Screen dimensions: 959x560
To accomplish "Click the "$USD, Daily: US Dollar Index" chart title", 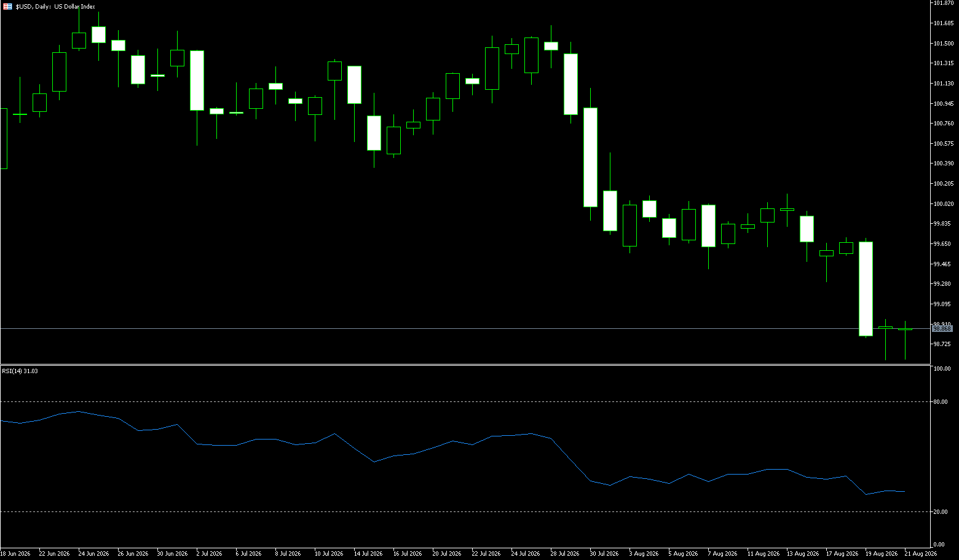I will pyautogui.click(x=55, y=6).
